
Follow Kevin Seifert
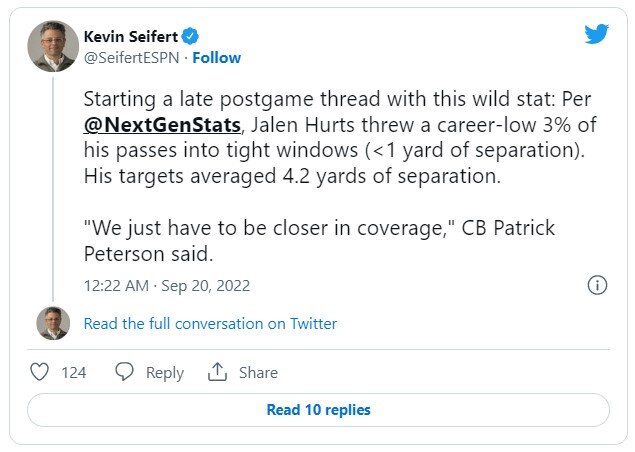pos(217,58)
